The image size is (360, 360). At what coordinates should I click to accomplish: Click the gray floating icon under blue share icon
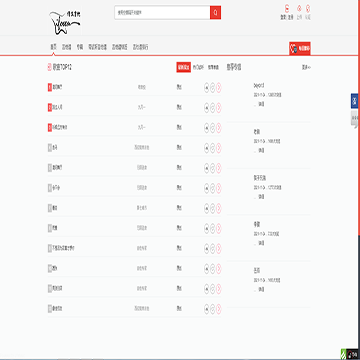point(355,119)
